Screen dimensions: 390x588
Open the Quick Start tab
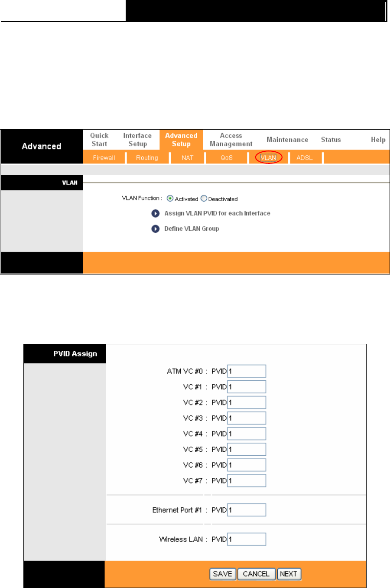pos(99,140)
